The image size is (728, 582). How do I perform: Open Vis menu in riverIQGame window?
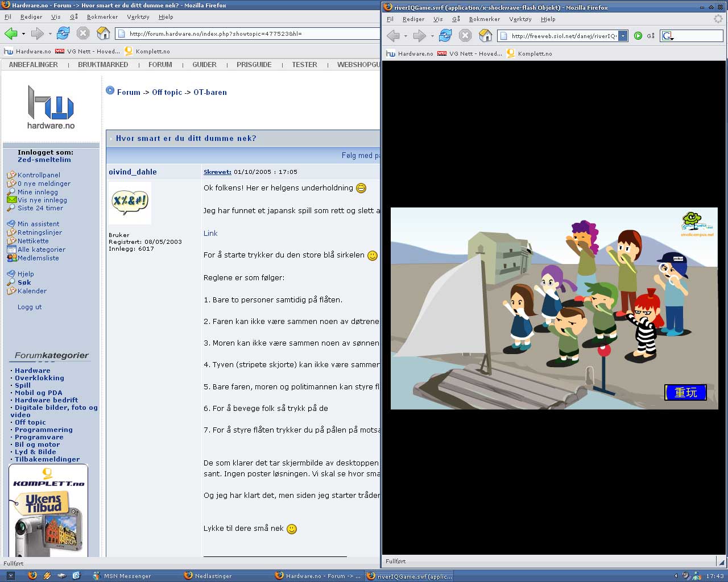(438, 19)
